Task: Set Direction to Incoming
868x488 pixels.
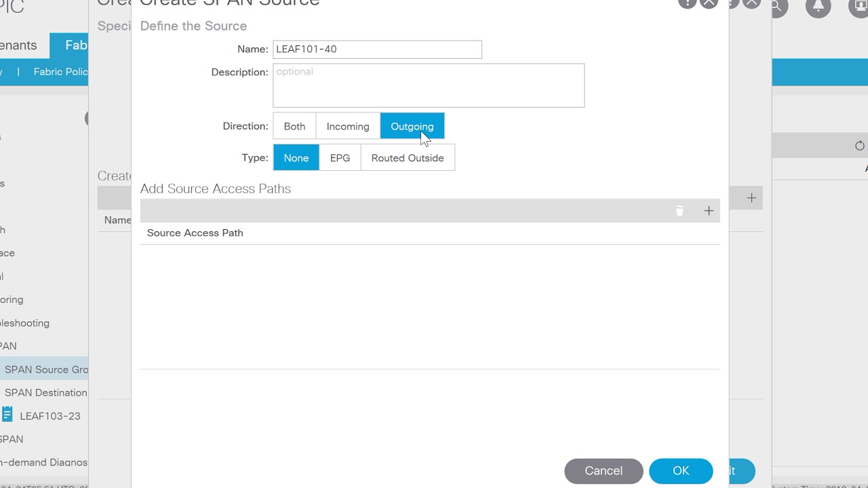Action: (x=348, y=127)
